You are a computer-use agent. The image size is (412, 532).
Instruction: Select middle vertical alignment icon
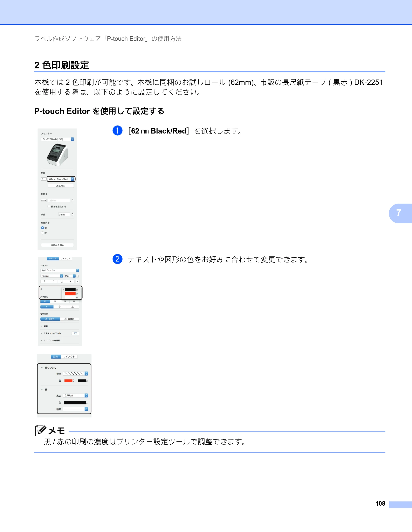(x=60, y=307)
